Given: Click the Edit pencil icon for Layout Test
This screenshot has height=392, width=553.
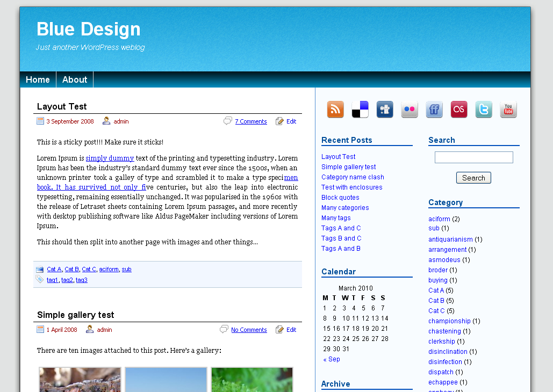Looking at the screenshot, I should tap(279, 121).
